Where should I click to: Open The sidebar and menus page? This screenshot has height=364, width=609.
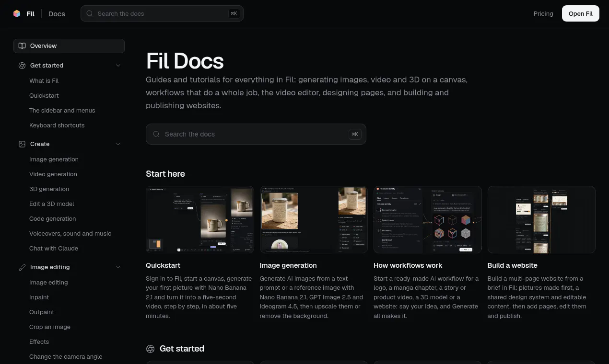(x=62, y=111)
